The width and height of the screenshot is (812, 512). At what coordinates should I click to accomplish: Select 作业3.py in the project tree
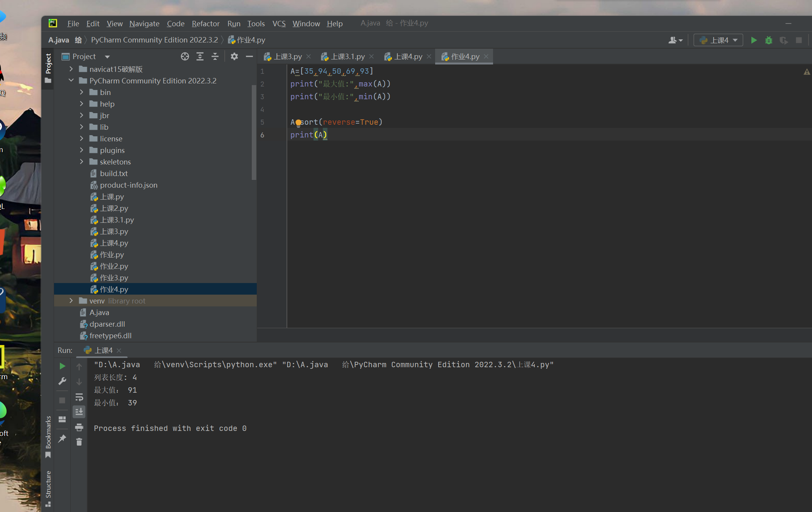[x=114, y=278]
